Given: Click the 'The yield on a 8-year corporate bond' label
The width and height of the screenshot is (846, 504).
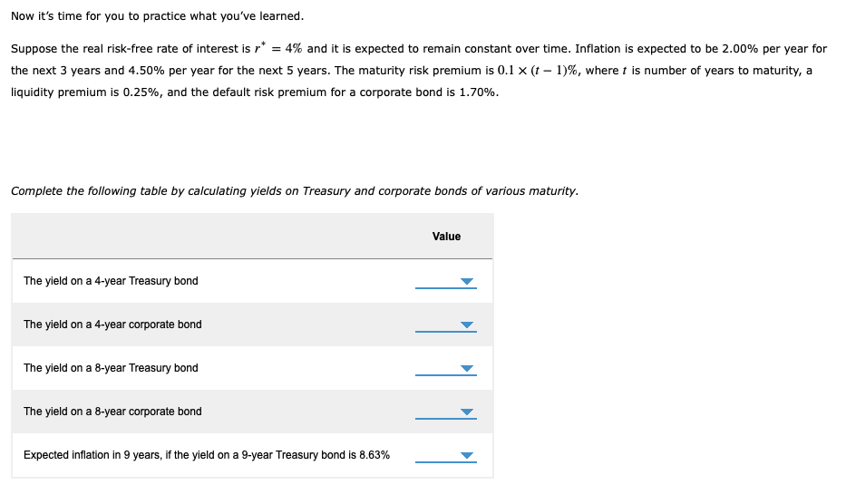Looking at the screenshot, I should pyautogui.click(x=112, y=412).
